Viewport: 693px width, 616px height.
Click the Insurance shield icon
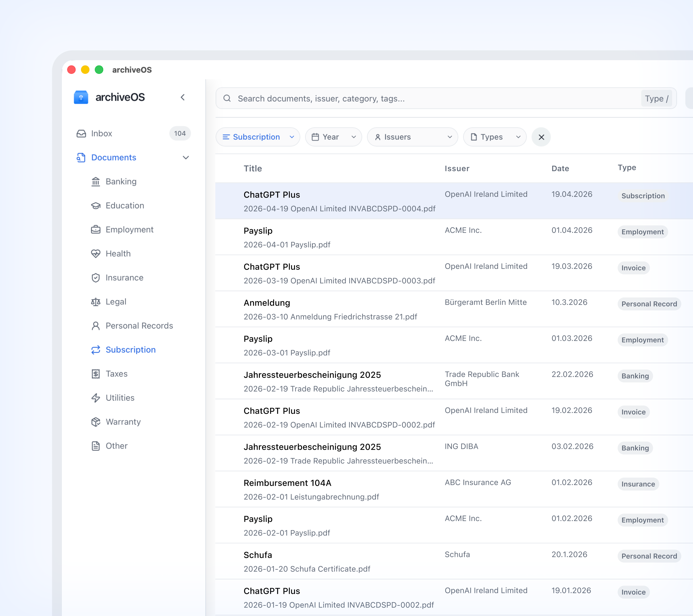[96, 278]
